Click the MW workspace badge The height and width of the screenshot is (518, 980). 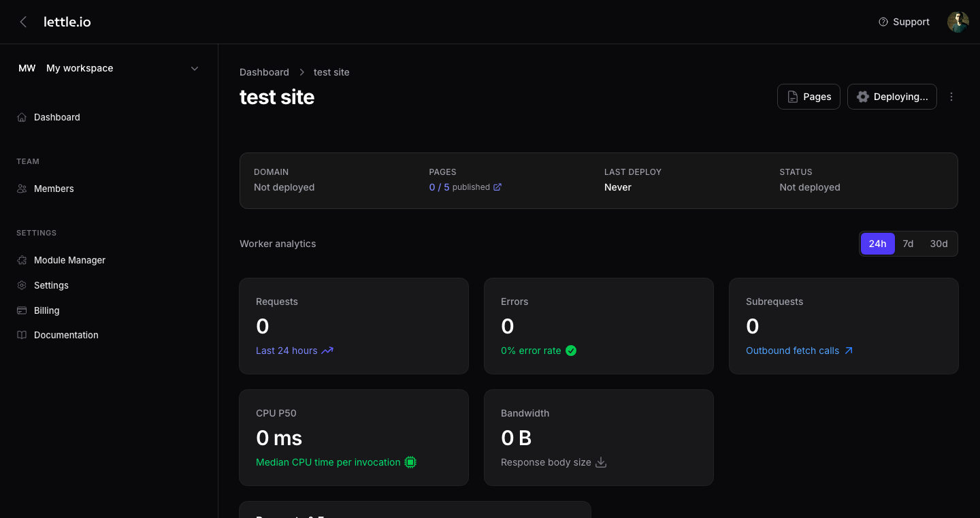point(27,68)
